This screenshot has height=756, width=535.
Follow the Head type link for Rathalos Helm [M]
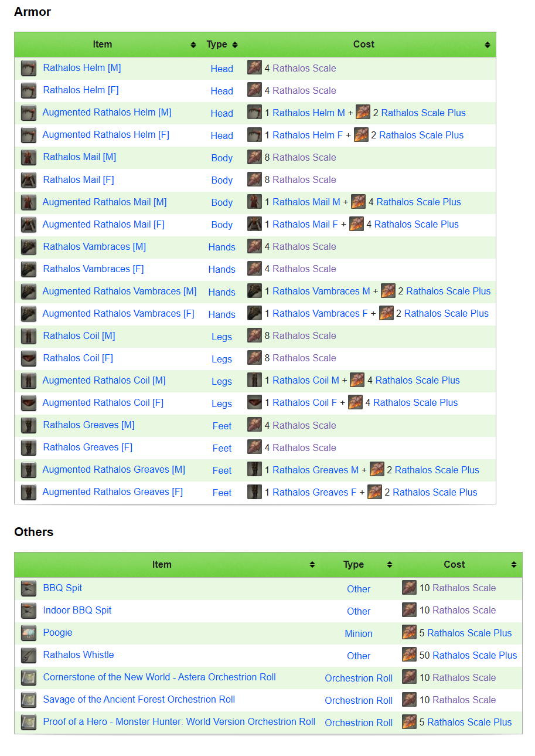click(x=222, y=69)
